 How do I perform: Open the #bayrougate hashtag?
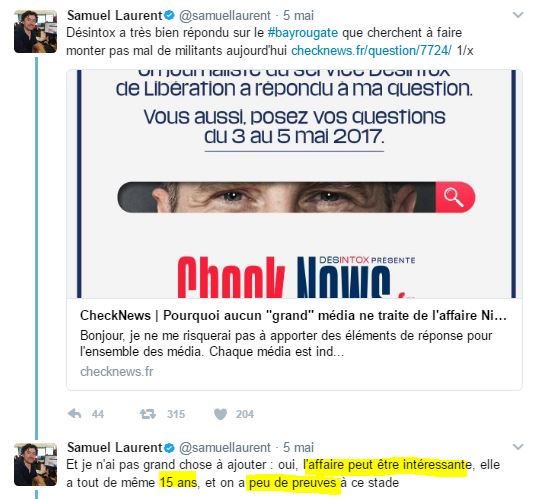pos(303,33)
